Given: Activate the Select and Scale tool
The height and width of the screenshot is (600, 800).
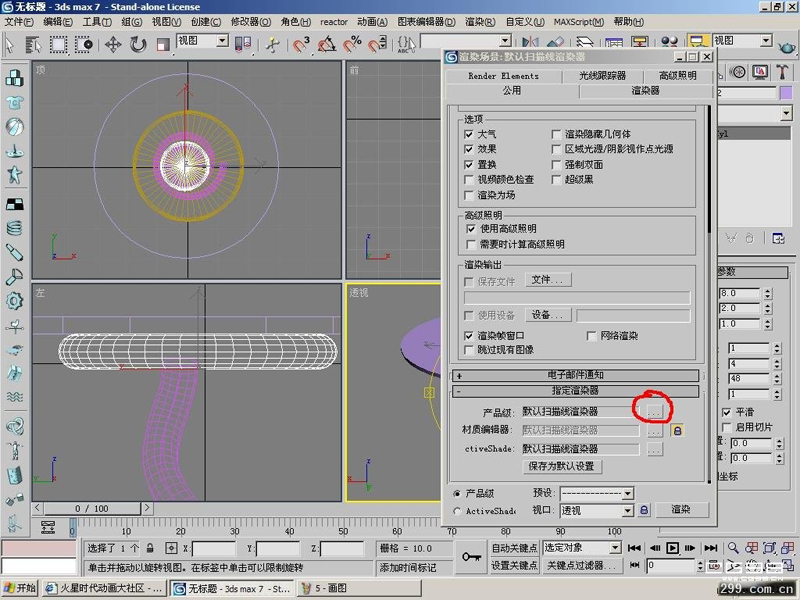Looking at the screenshot, I should tap(163, 44).
